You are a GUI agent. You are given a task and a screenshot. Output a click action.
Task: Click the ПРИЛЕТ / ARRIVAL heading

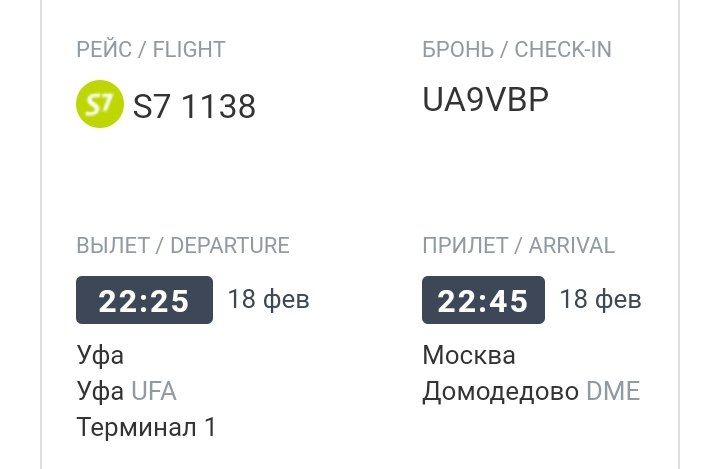(518, 245)
